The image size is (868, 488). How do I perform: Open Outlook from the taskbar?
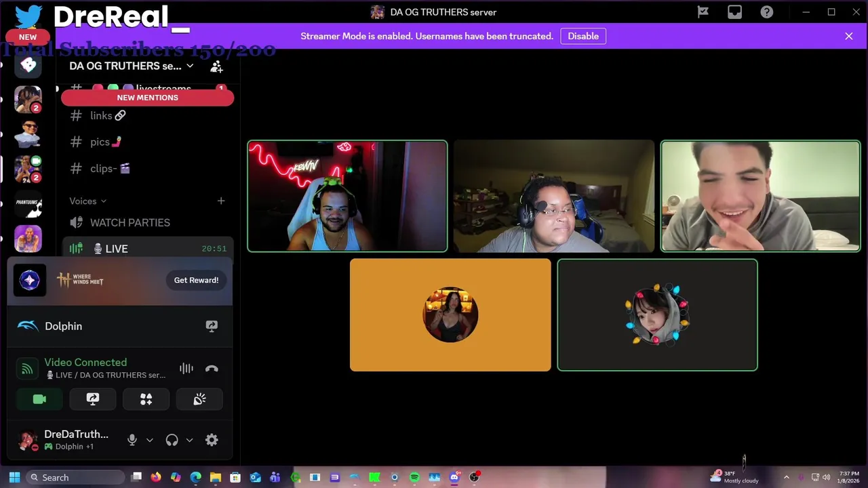[255, 477]
